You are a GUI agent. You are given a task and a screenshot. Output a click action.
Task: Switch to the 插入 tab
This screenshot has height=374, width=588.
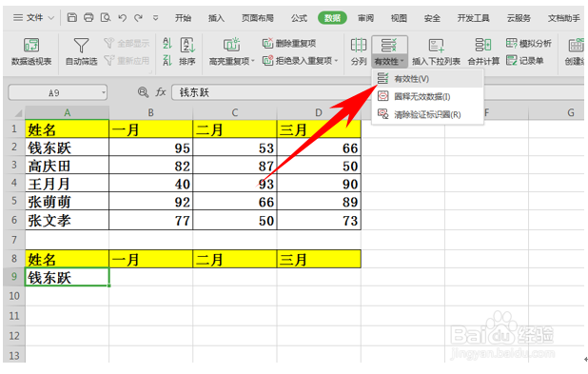point(216,18)
